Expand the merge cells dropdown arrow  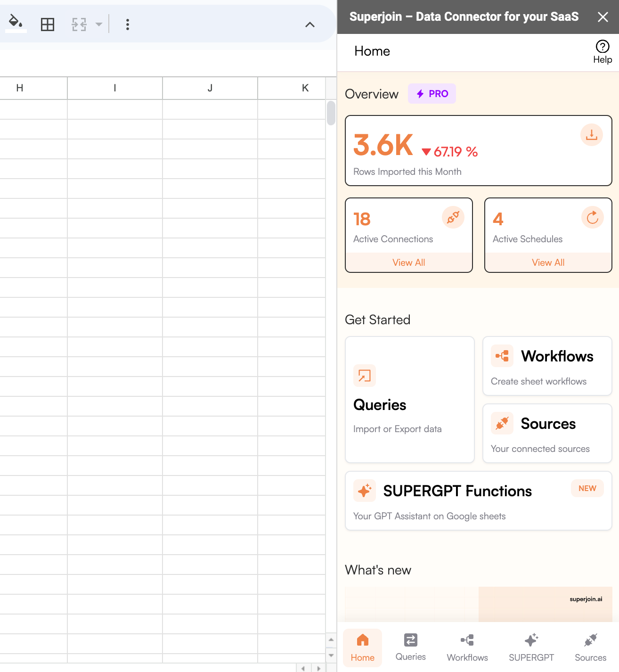(x=99, y=25)
